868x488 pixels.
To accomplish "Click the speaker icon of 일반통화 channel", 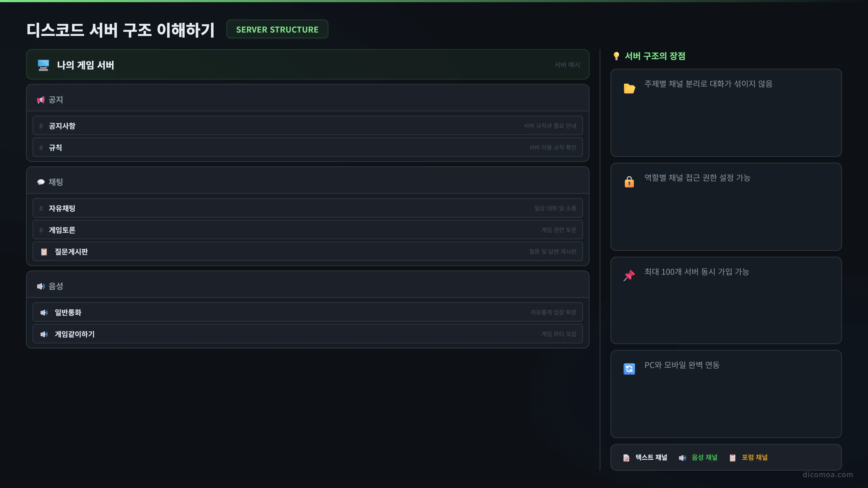I will (x=44, y=313).
